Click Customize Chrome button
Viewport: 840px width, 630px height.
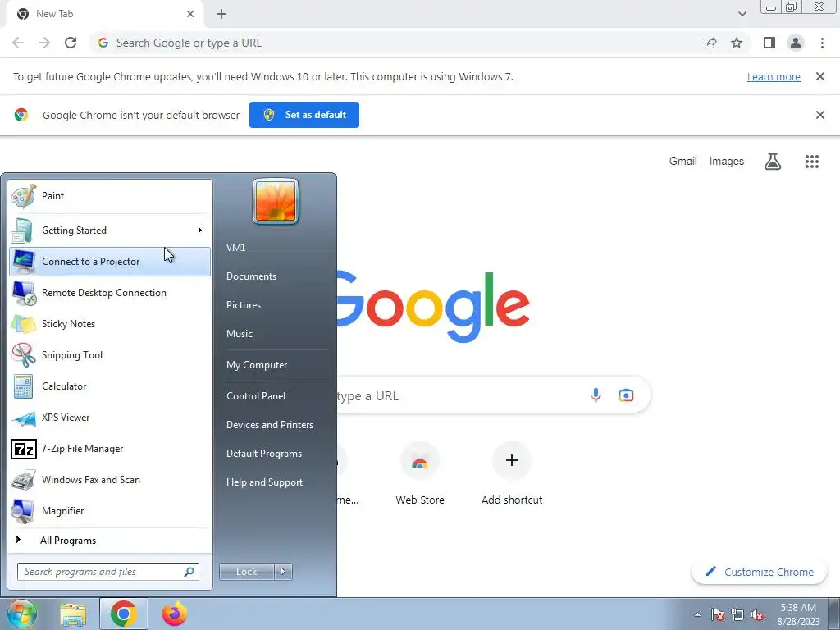coord(760,572)
